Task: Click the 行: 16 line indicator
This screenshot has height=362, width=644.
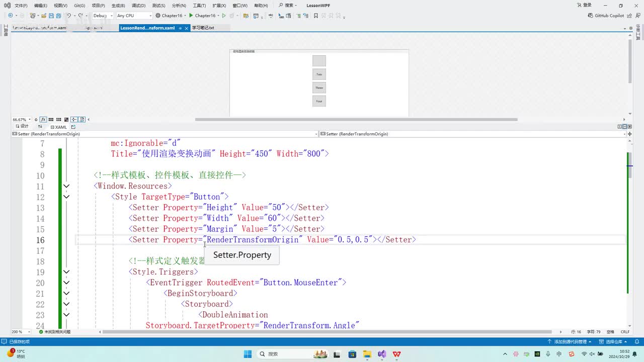Action: (576, 332)
